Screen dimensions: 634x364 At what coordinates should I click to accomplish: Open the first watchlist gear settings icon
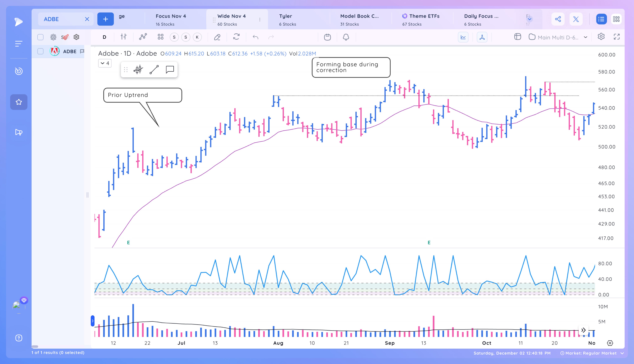pos(53,37)
